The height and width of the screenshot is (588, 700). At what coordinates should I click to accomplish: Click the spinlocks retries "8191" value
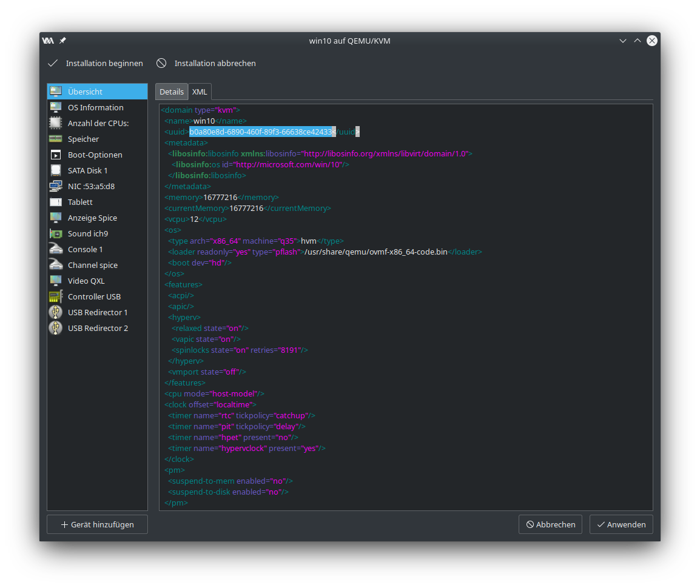(289, 350)
